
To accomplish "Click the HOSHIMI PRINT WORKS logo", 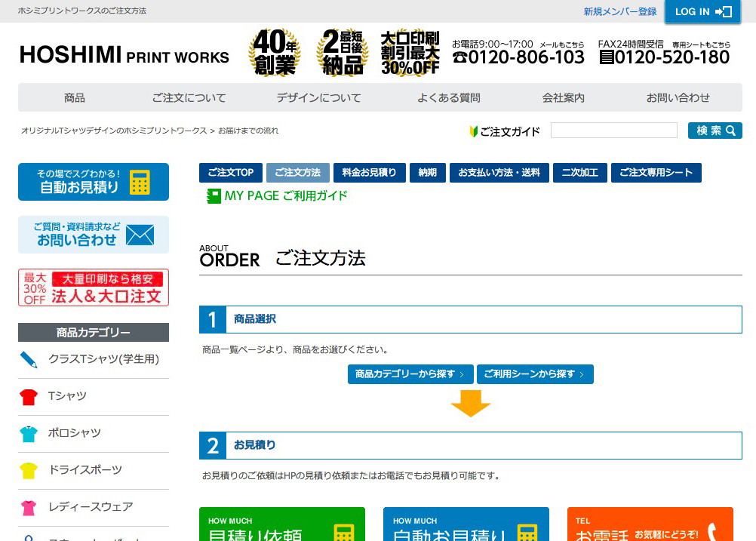I will coord(124,54).
